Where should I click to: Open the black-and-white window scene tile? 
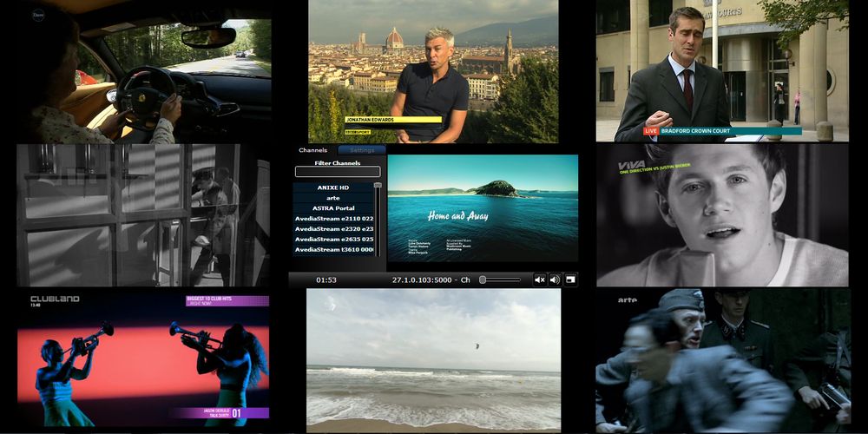click(x=143, y=215)
